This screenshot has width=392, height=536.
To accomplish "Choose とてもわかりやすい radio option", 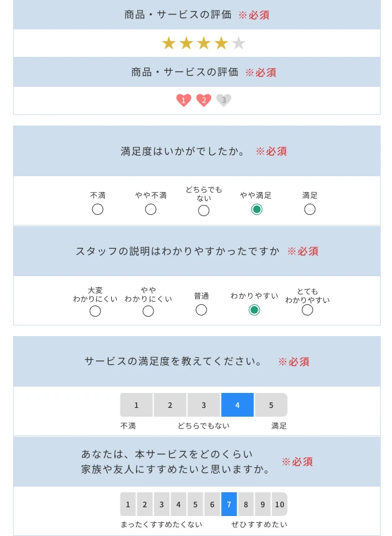I will pyautogui.click(x=307, y=310).
